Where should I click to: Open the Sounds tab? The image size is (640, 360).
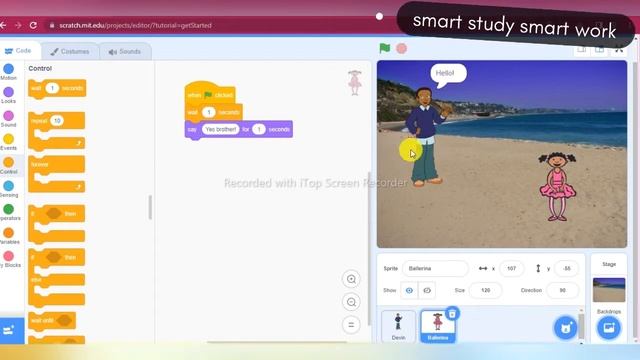[125, 51]
